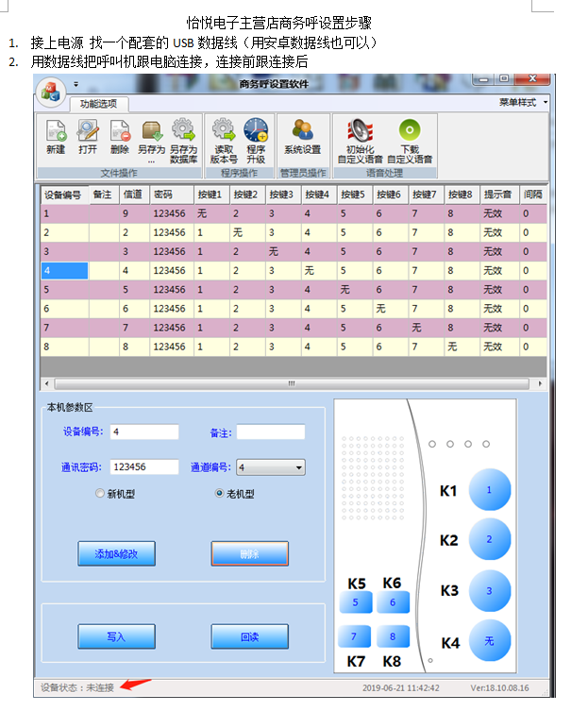
Task: Click the 添加&修改 button
Action: pyautogui.click(x=116, y=554)
